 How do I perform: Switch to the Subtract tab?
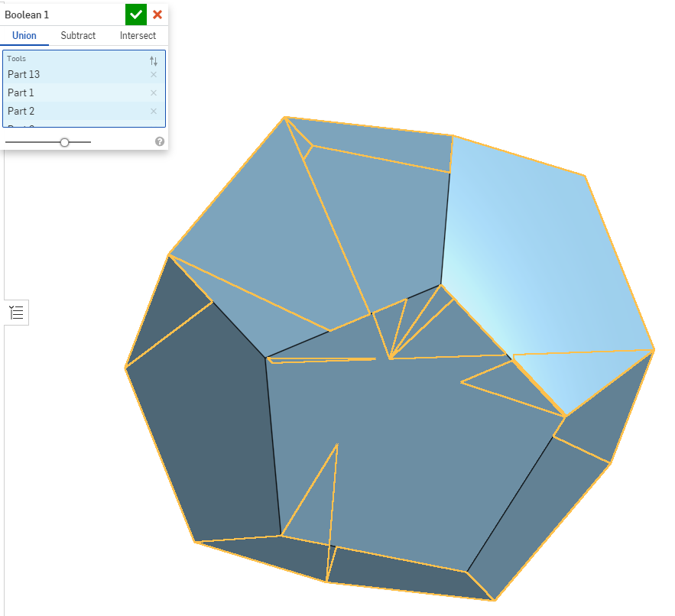click(78, 36)
